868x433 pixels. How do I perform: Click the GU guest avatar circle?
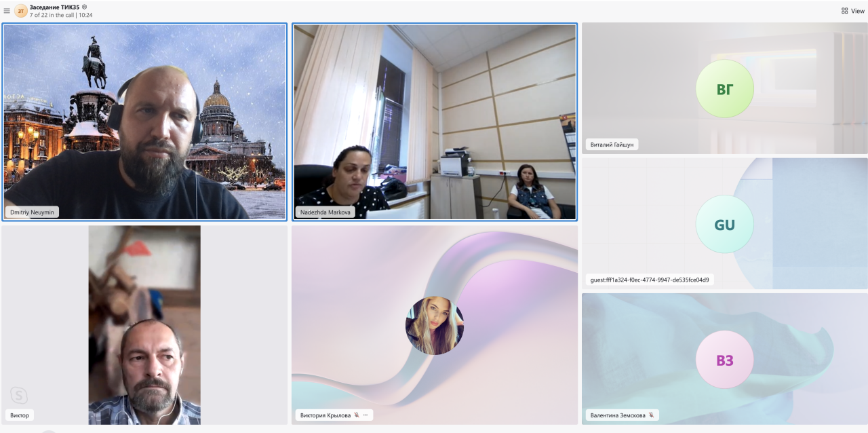724,225
